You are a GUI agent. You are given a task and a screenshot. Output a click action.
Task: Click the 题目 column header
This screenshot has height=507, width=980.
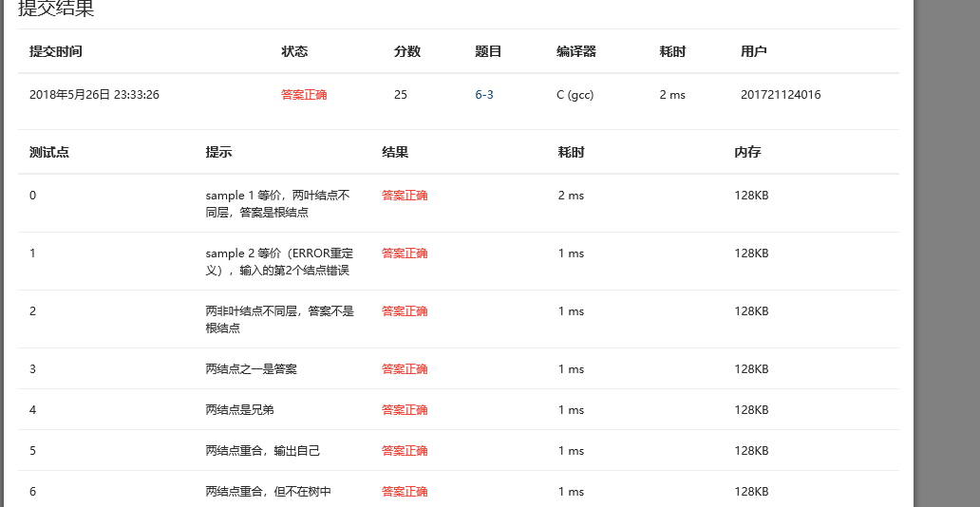[488, 52]
